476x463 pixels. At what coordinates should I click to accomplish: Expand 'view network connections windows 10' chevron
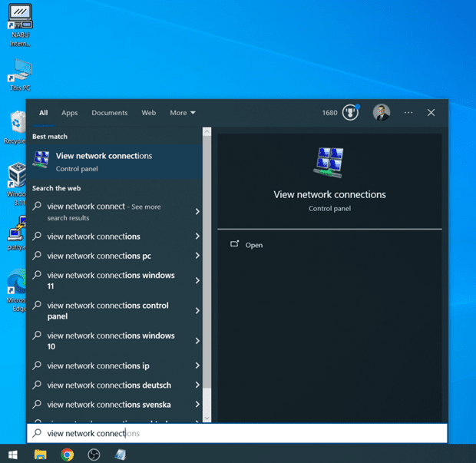[197, 341]
